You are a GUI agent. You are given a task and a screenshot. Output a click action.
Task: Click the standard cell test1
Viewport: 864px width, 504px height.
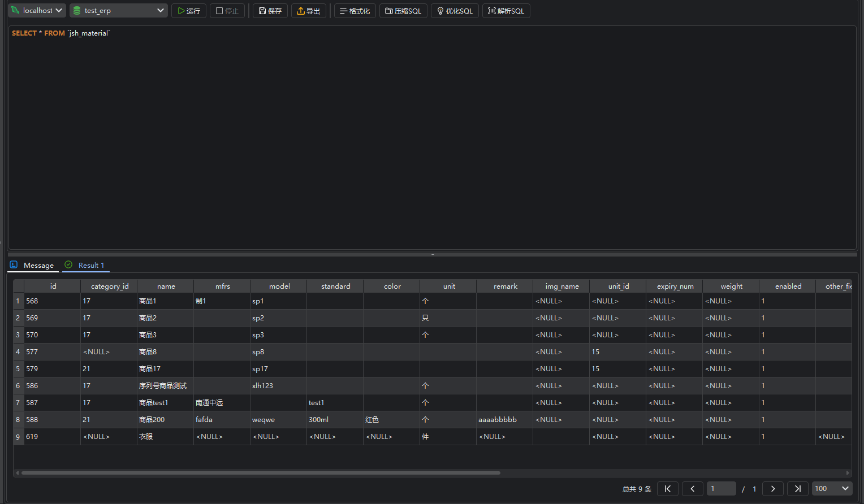[335, 403]
